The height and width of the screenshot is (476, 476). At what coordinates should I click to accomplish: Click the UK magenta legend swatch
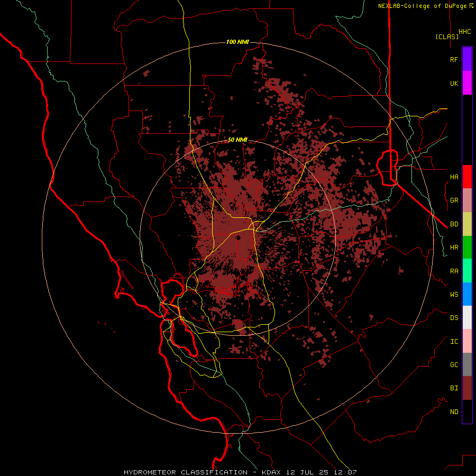(467, 83)
